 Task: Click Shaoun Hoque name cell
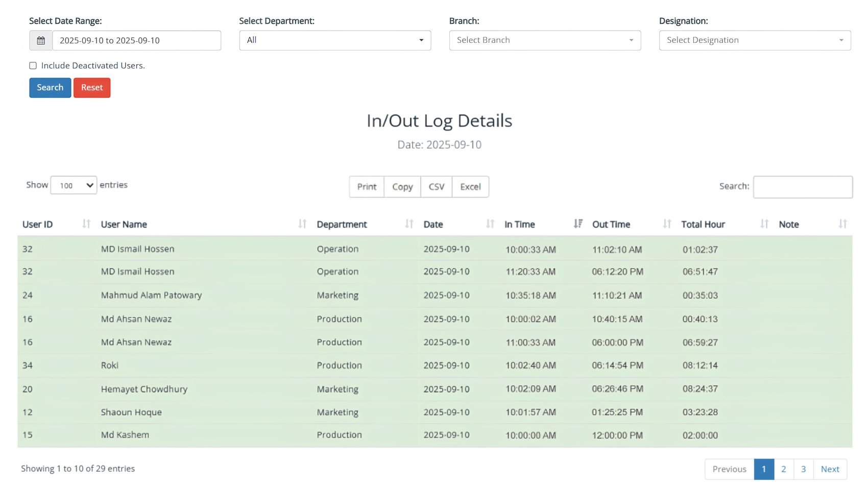pos(131,412)
